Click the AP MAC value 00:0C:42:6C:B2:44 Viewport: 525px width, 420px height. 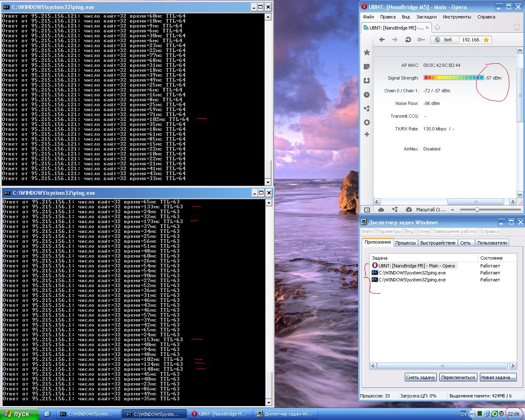point(442,65)
